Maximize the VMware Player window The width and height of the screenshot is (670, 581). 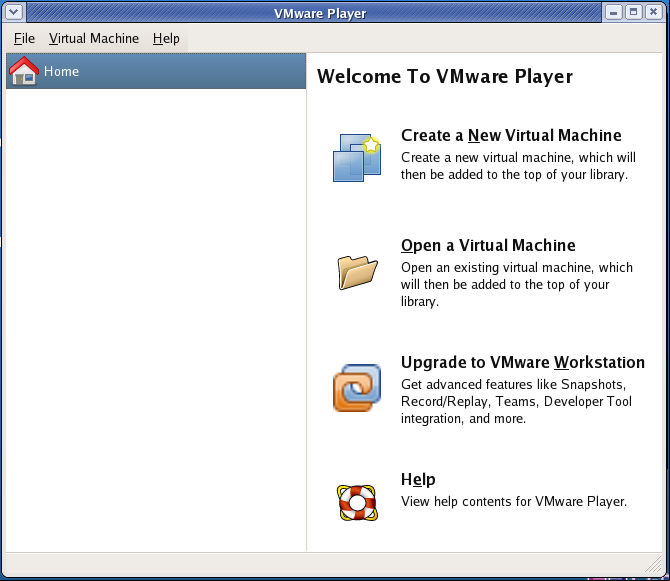click(x=634, y=12)
